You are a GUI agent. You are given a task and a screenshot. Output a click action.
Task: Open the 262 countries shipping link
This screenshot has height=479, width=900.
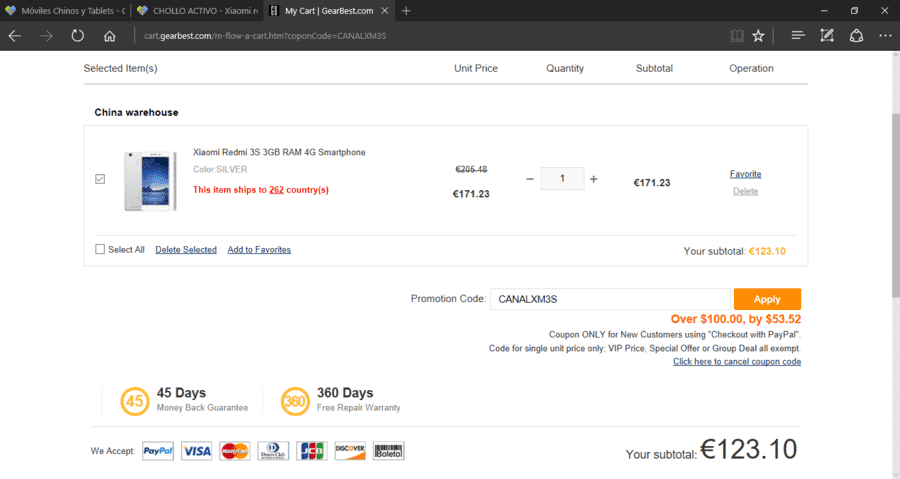pos(276,190)
